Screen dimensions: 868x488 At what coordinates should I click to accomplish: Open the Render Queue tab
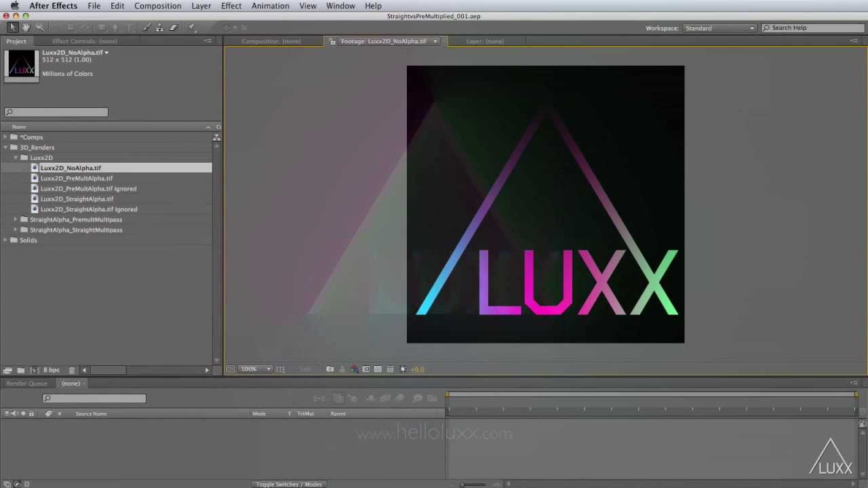coord(26,384)
